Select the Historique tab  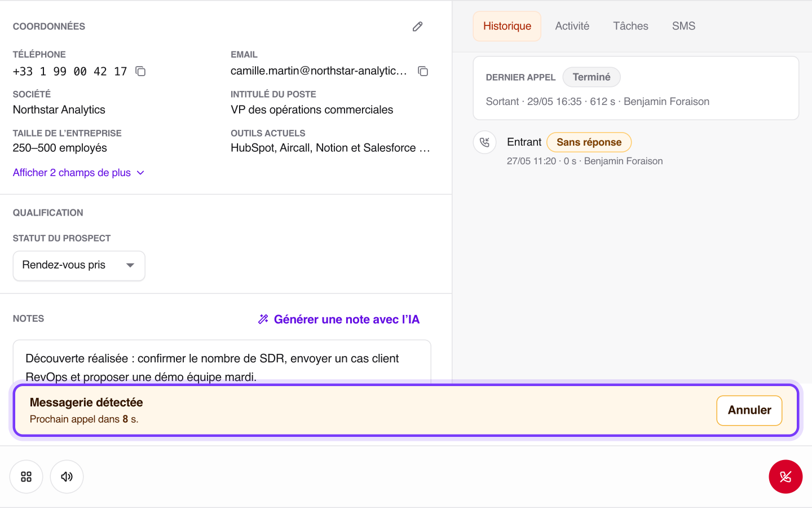(507, 26)
